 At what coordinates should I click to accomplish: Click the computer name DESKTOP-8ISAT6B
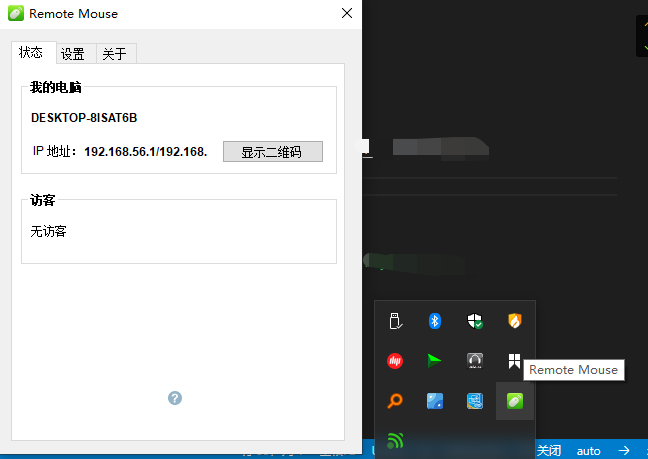pos(84,118)
